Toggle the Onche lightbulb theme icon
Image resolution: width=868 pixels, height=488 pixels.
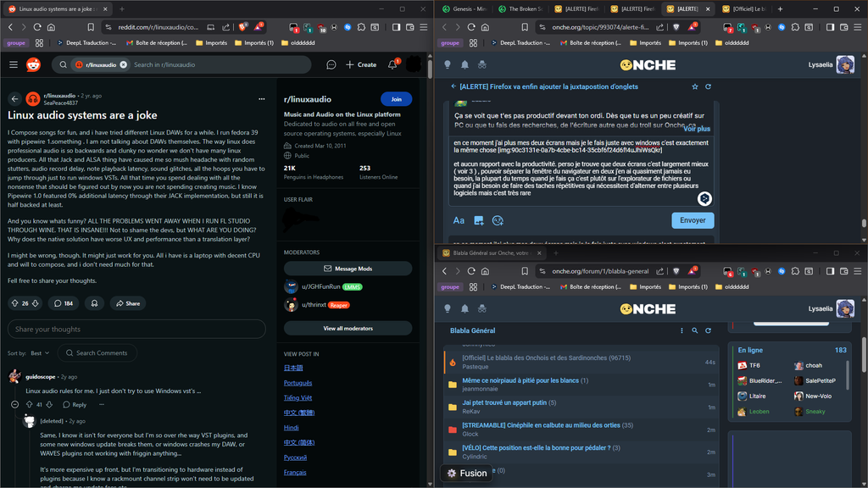coord(448,64)
